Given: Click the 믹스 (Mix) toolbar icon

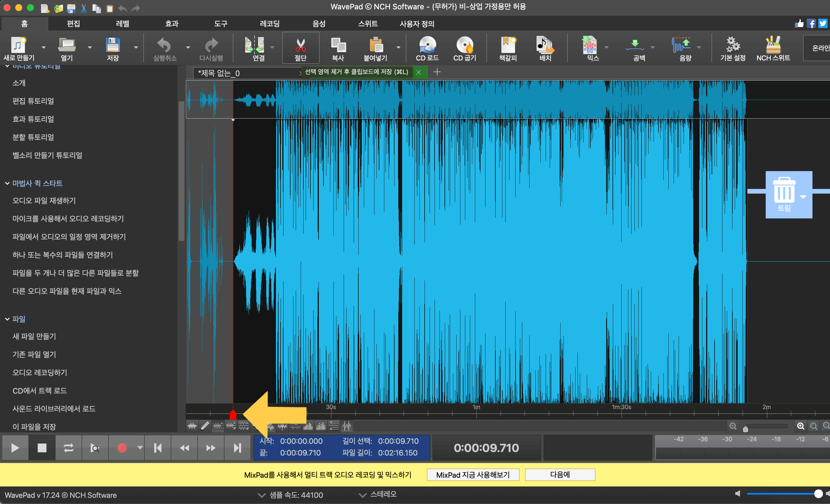Looking at the screenshot, I should pyautogui.click(x=589, y=46).
